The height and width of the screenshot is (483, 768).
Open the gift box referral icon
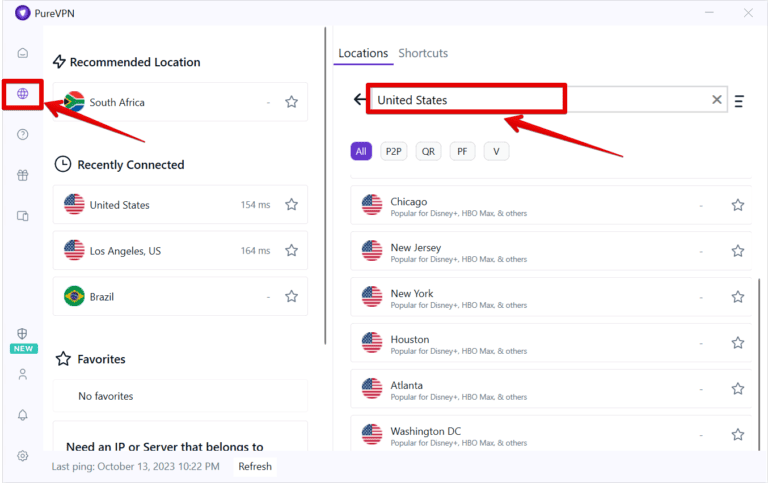[22, 175]
